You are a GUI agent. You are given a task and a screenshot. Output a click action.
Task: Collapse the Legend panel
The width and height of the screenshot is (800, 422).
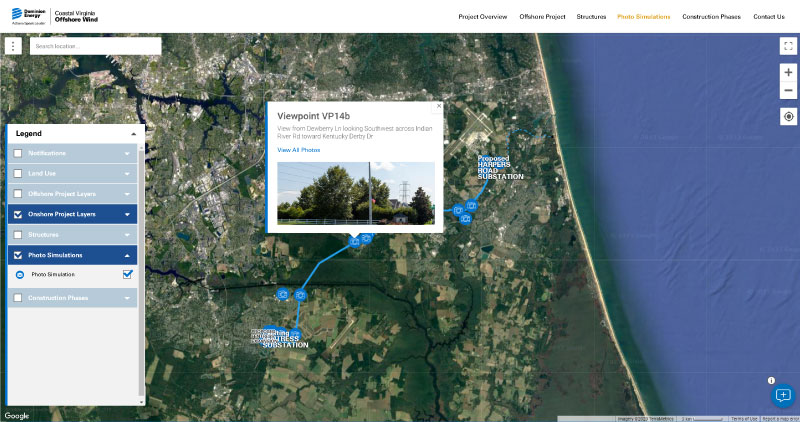[x=133, y=133]
